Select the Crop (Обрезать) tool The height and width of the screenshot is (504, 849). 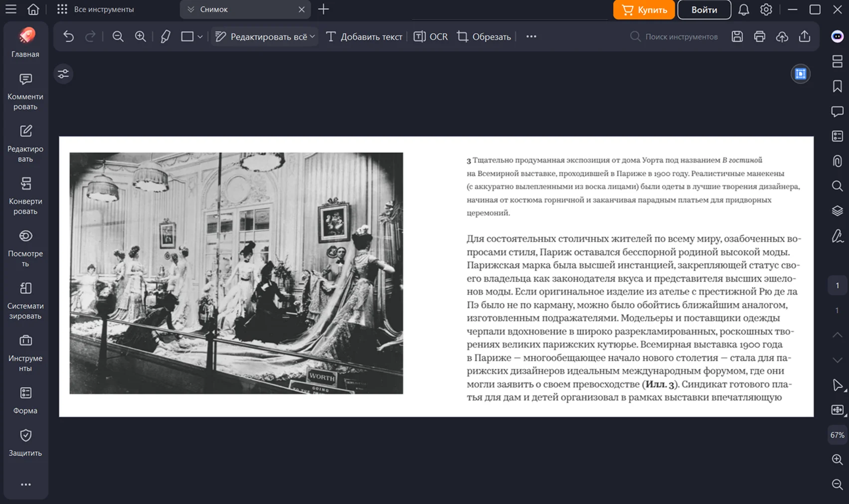(484, 36)
